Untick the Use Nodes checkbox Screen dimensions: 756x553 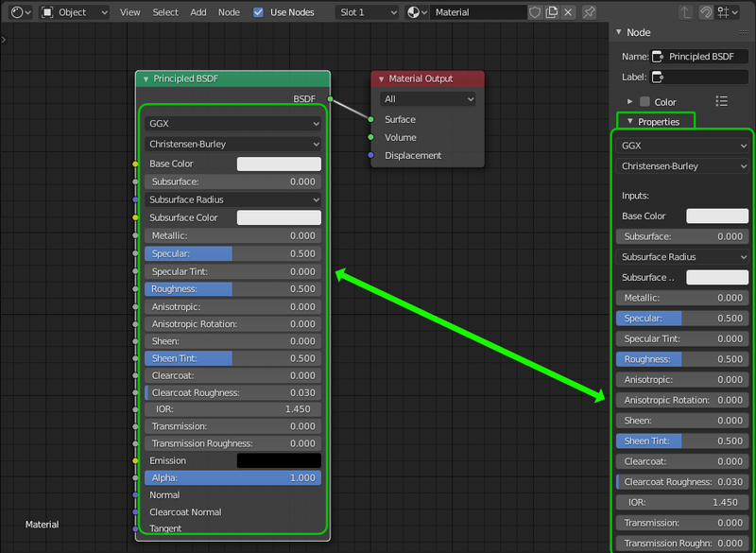[258, 12]
